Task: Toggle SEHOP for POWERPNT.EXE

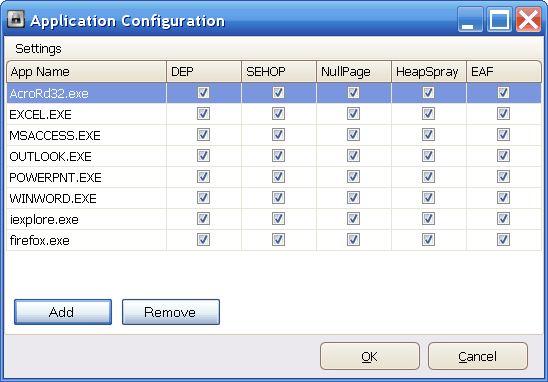Action: 279,176
